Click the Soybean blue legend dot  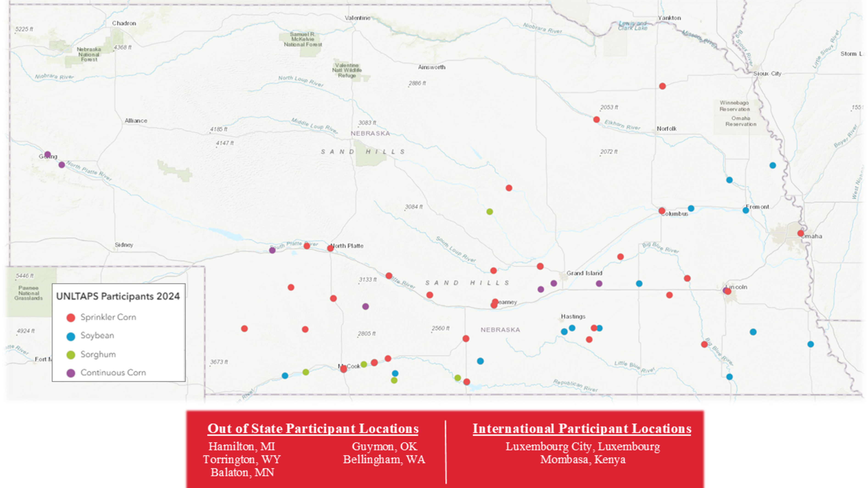[71, 336]
